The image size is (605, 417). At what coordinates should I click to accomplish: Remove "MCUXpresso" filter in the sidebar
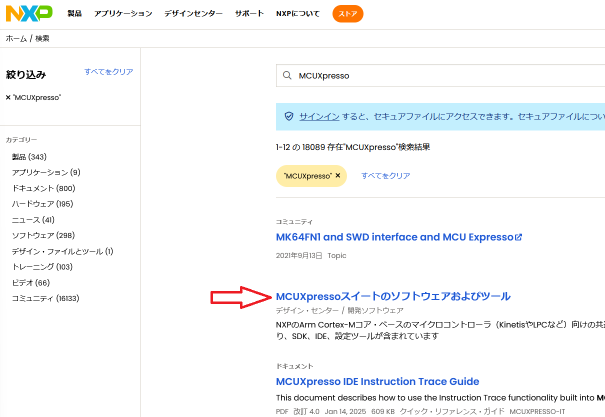pyautogui.click(x=9, y=97)
